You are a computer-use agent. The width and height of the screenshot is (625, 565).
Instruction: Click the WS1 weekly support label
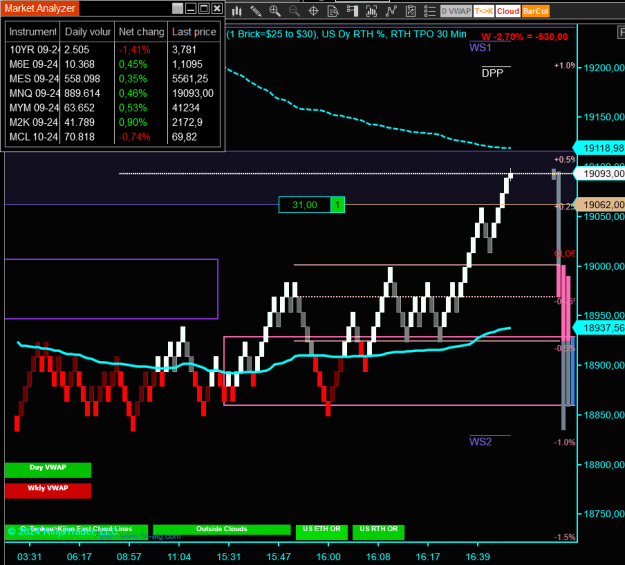pos(480,48)
